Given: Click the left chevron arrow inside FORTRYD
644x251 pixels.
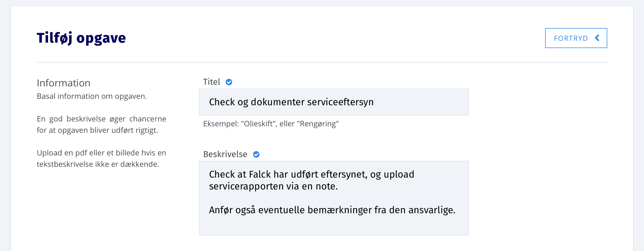Looking at the screenshot, I should tap(597, 38).
